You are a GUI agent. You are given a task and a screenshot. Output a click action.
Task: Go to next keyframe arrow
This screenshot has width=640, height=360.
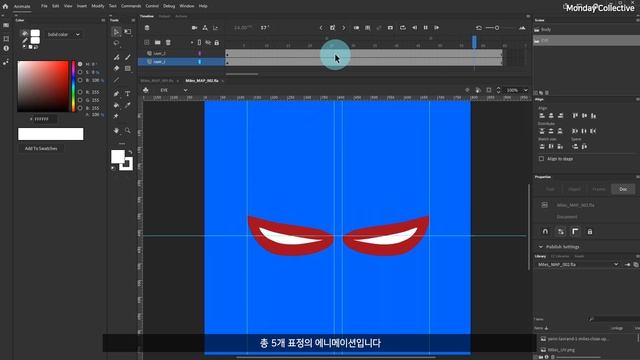pyautogui.click(x=344, y=28)
